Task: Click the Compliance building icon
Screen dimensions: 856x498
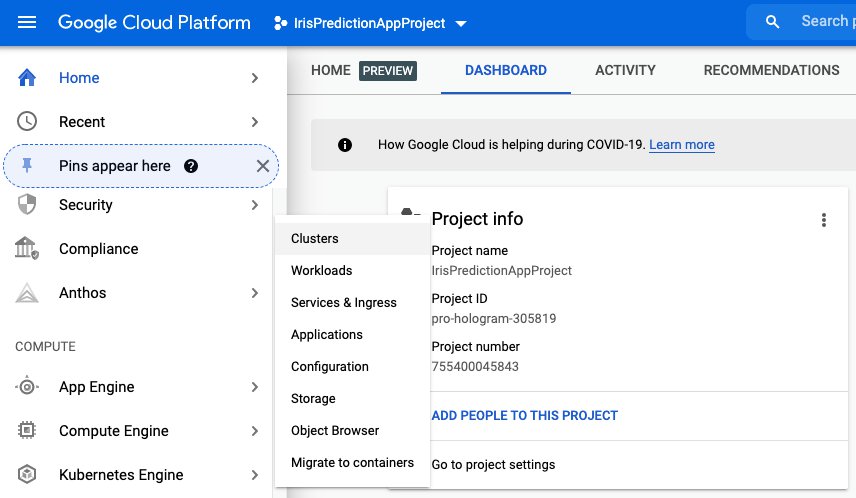Action: [27, 249]
